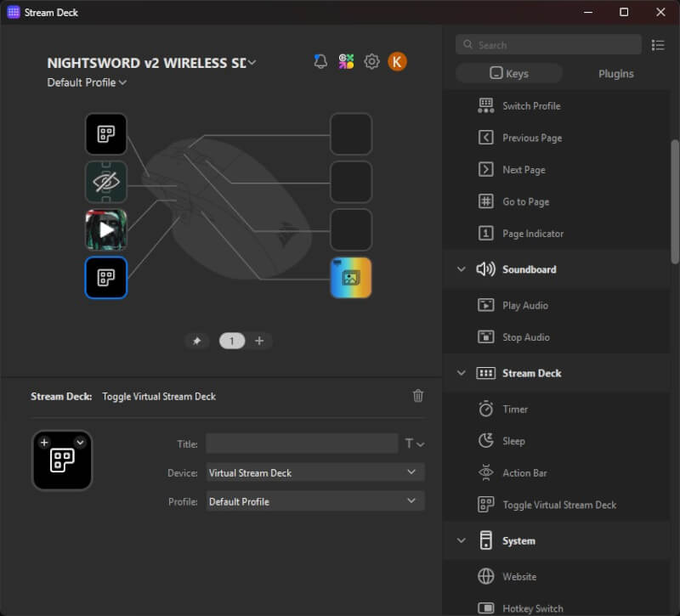
Task: Select the top-left Toggle Virtual Stream Deck key
Action: [x=106, y=134]
